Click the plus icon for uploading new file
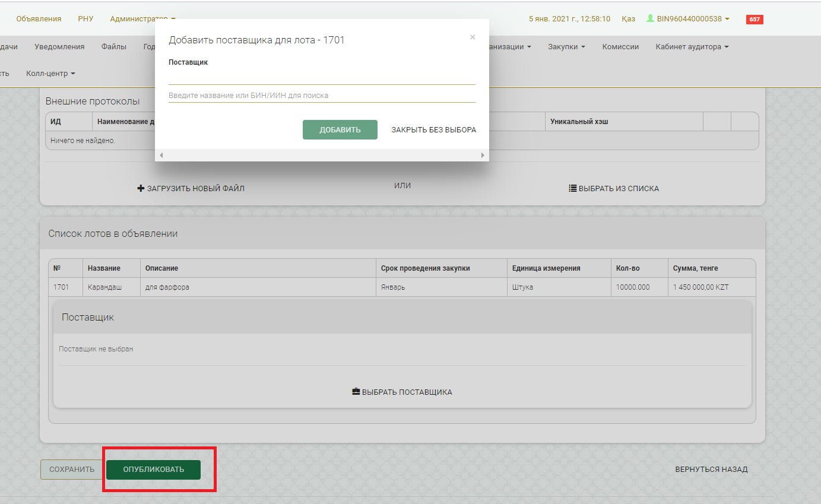This screenshot has width=821, height=504. tap(141, 188)
